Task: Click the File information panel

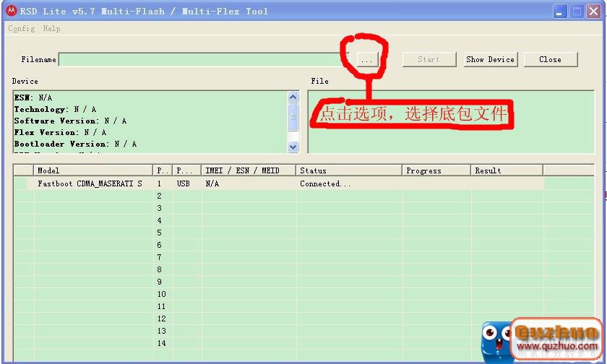Action: [451, 122]
